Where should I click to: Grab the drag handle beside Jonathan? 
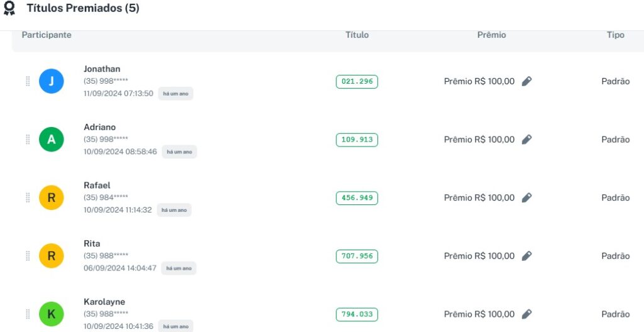(x=28, y=81)
